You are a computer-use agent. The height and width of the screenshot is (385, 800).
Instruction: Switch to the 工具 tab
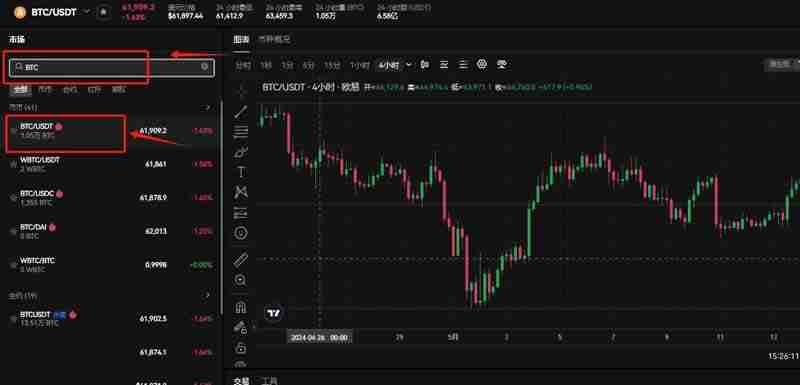click(269, 380)
